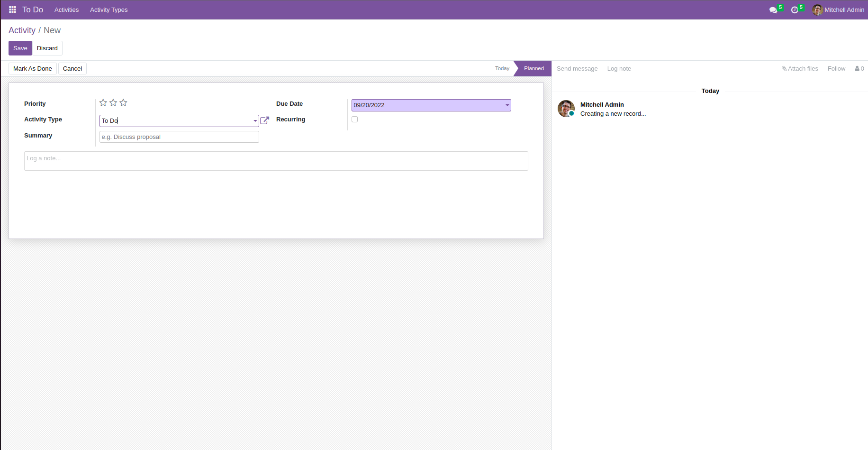Click the Mark As Done button
Image resolution: width=868 pixels, height=450 pixels.
33,69
